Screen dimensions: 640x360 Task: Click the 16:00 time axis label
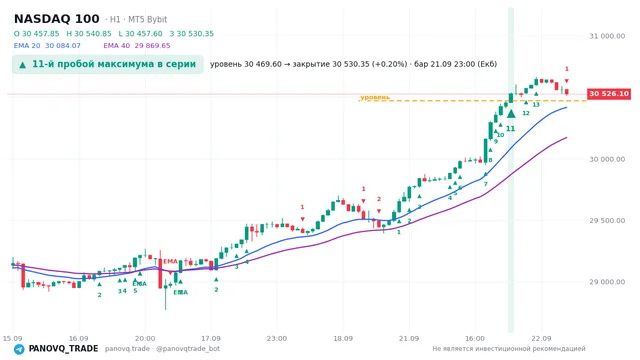point(475,338)
